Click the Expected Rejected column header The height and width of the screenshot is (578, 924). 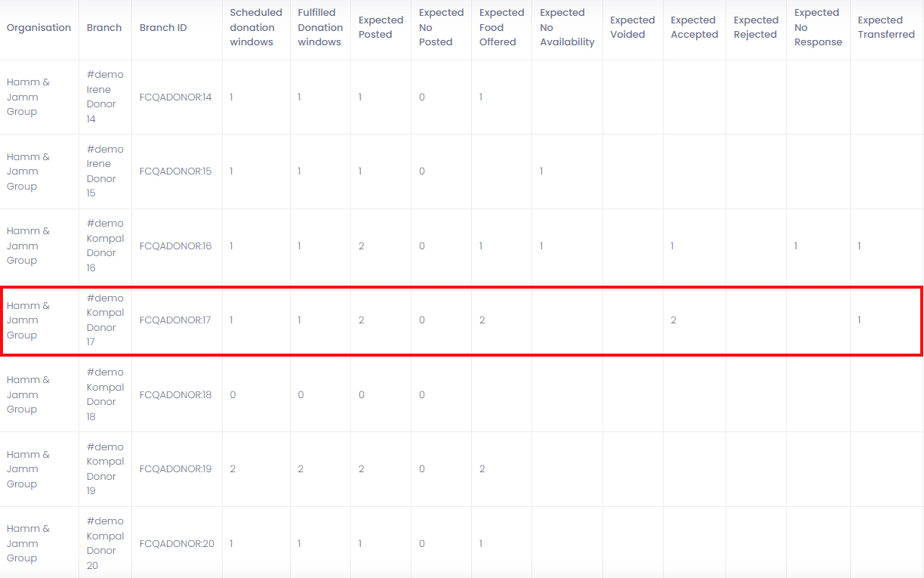[x=756, y=28]
